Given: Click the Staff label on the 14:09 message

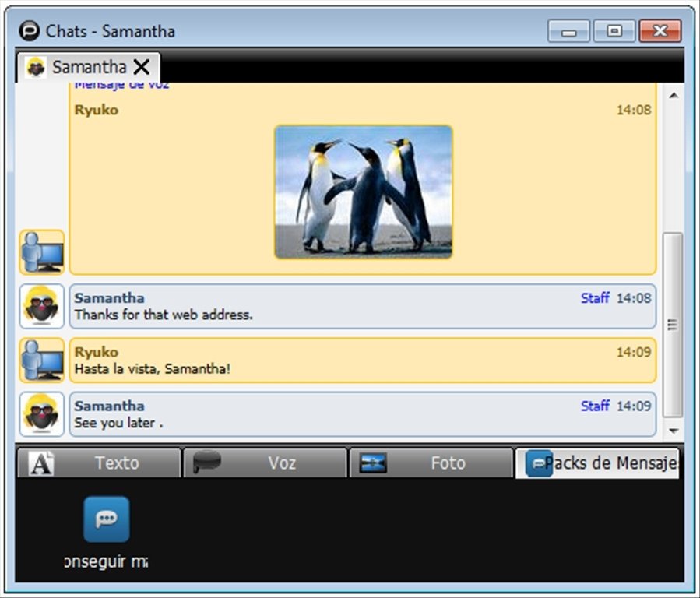Looking at the screenshot, I should coord(595,406).
